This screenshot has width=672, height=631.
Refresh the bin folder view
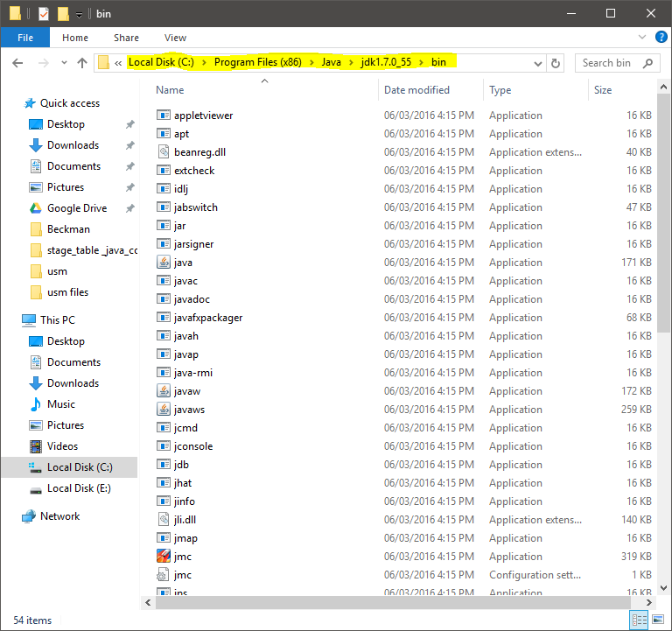point(556,63)
